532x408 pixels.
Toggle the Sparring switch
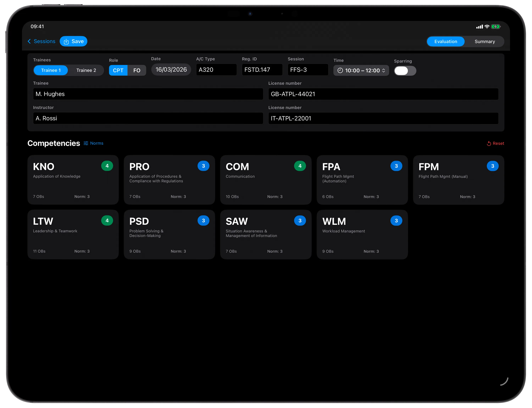point(405,71)
